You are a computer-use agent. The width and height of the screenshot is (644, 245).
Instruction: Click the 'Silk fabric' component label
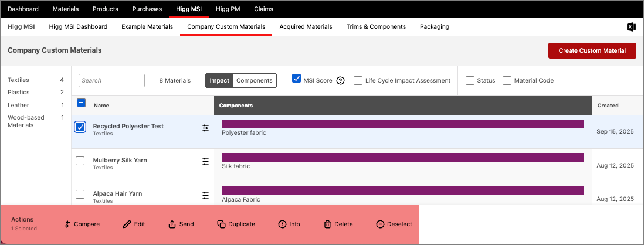236,166
